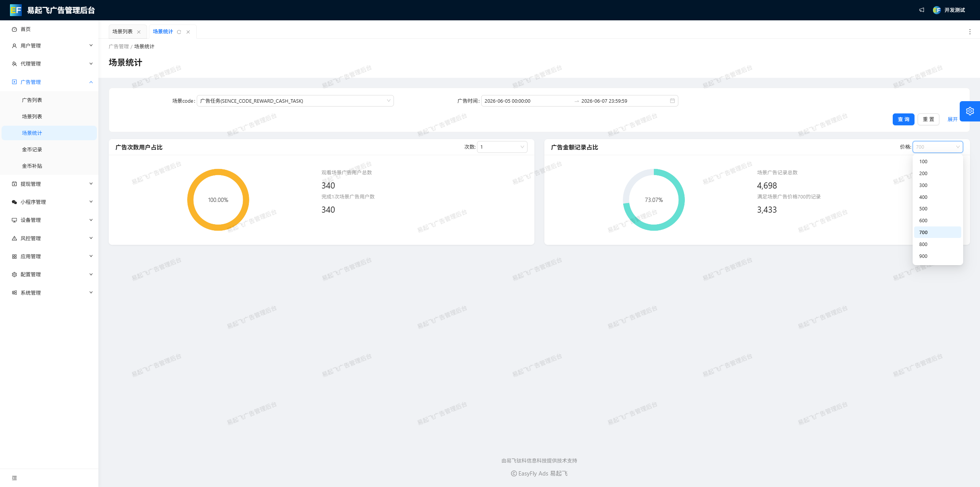Click the 代理管理 team icon
Screen dimensions: 980x487
coord(14,64)
